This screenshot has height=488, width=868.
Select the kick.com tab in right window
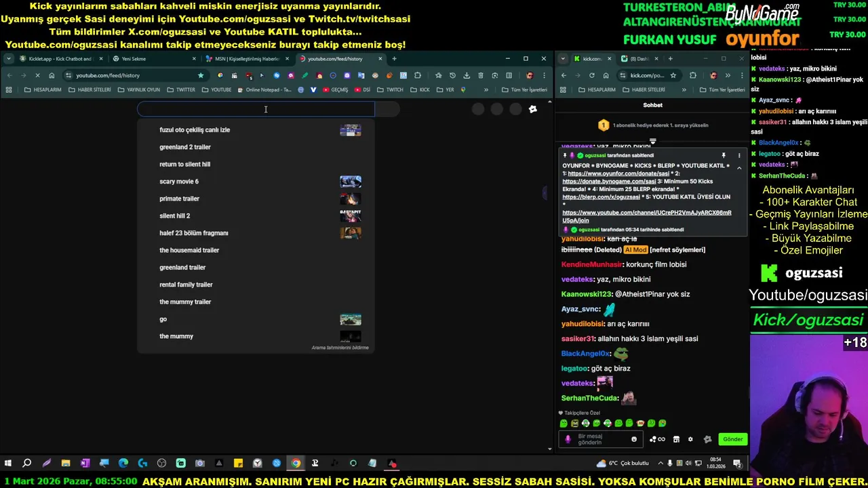(x=592, y=59)
